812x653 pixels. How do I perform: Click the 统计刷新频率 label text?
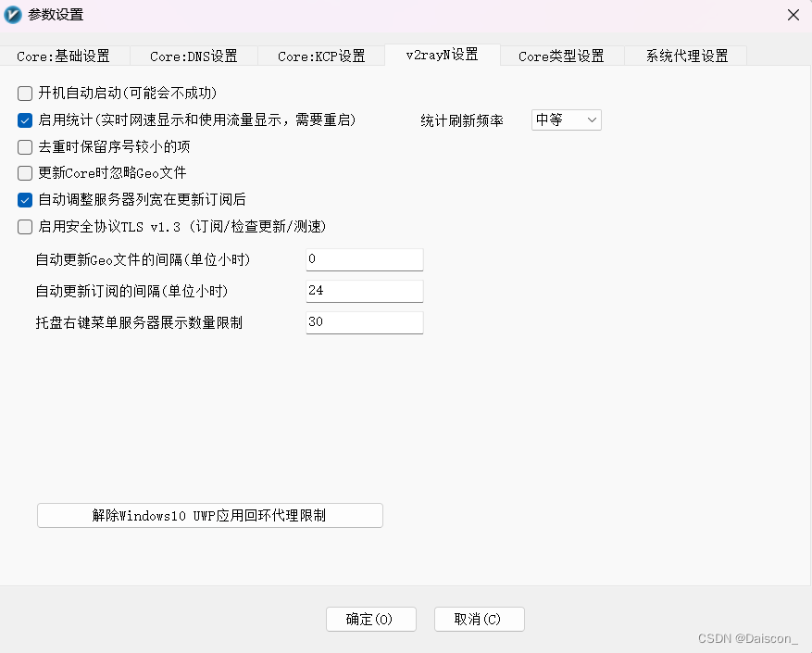461,121
